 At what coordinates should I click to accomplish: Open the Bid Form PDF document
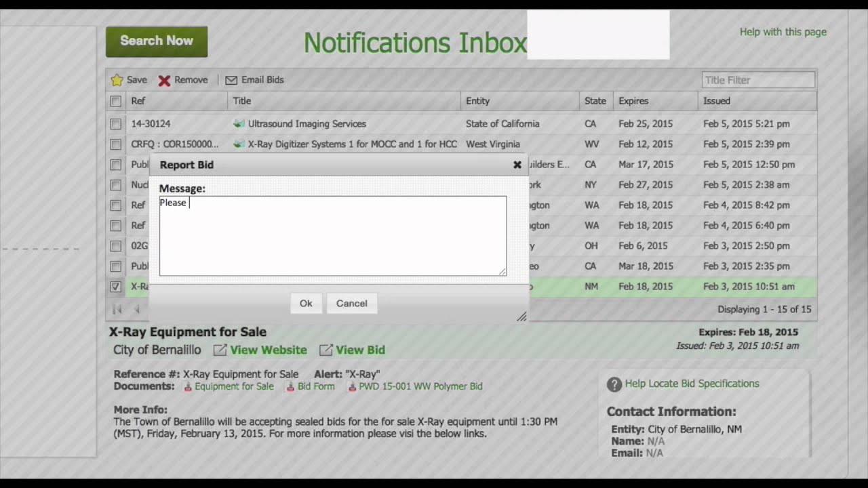[x=316, y=386]
